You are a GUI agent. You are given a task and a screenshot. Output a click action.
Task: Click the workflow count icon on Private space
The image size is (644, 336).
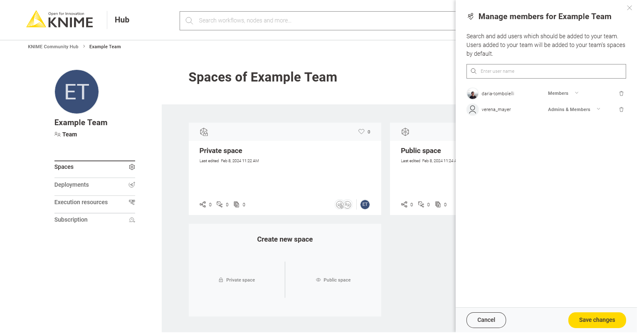(203, 204)
